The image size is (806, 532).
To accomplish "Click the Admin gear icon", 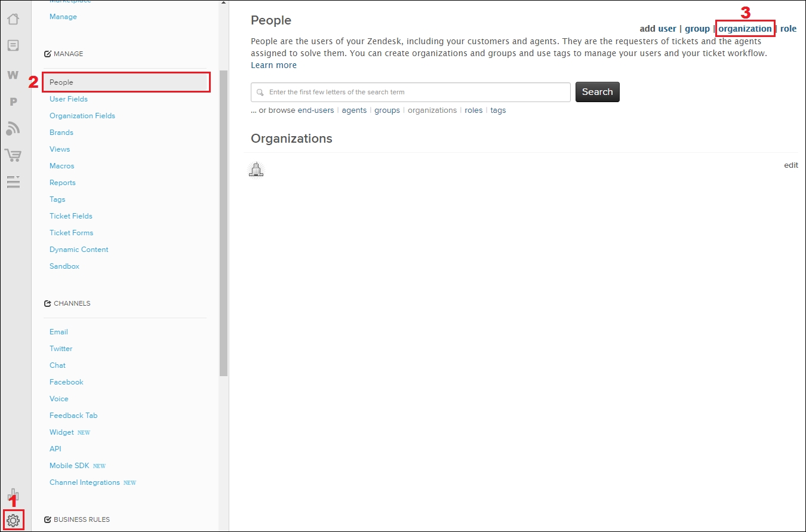I will (x=13, y=520).
